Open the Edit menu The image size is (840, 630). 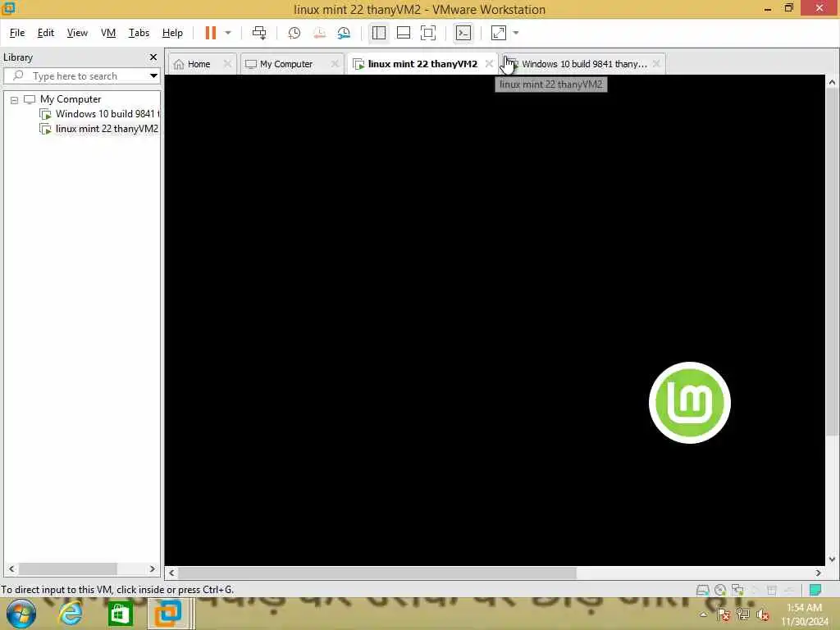coord(46,33)
